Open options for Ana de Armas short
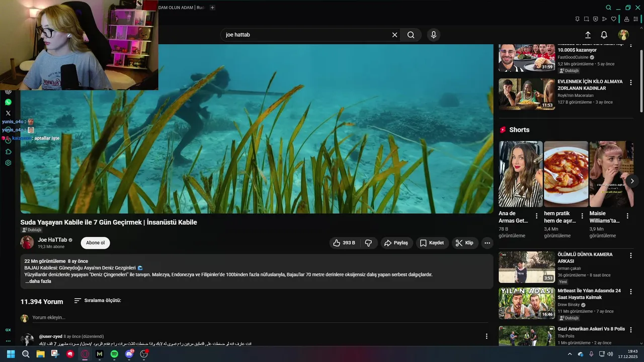Screen dimensions: 644x362 [x=536, y=216]
